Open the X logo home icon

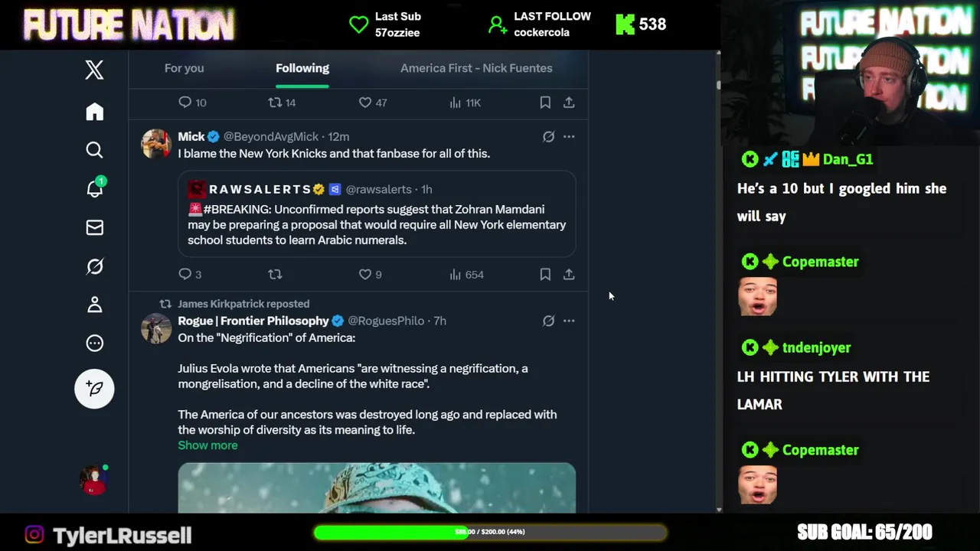click(94, 70)
